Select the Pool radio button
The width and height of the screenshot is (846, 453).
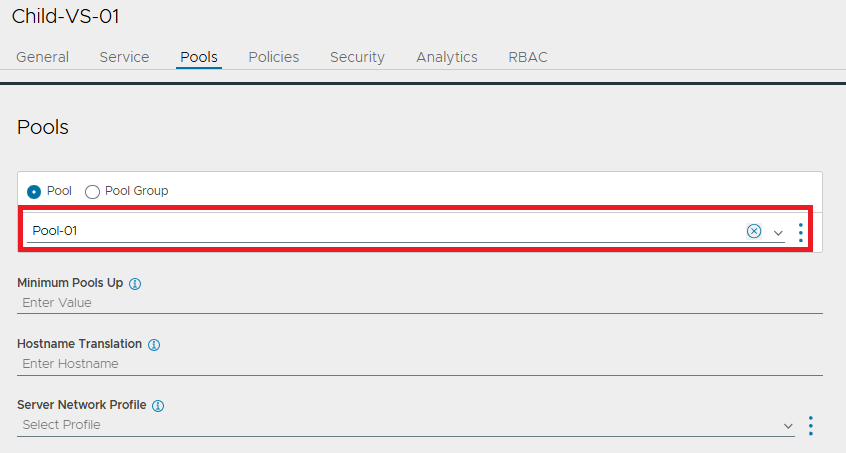coord(34,191)
